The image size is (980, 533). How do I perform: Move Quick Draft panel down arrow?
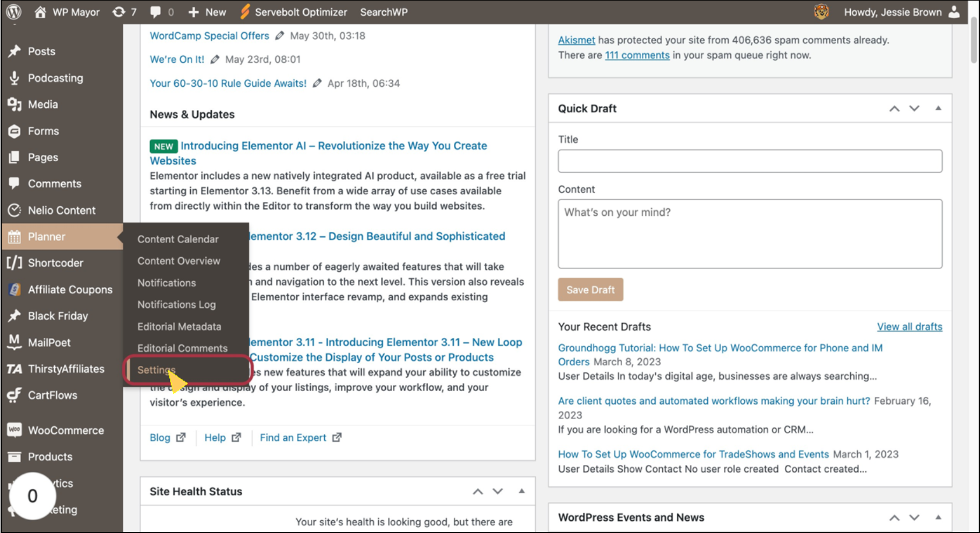coord(914,108)
